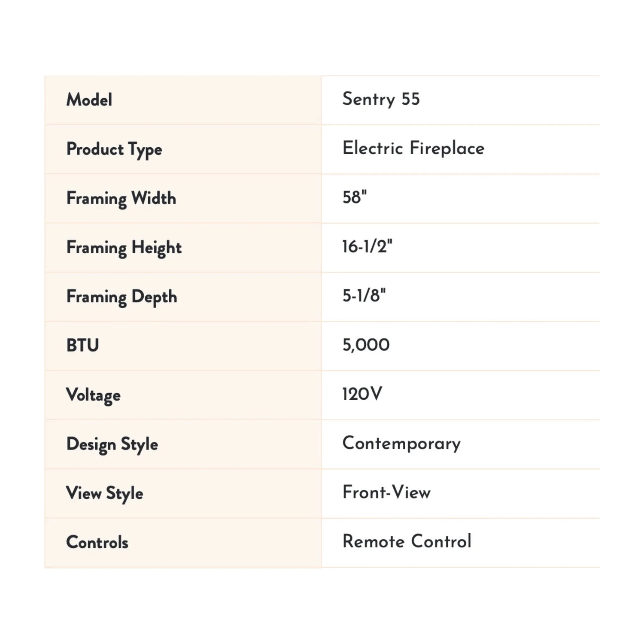
Task: Click the BTU label cell
Action: (x=82, y=346)
